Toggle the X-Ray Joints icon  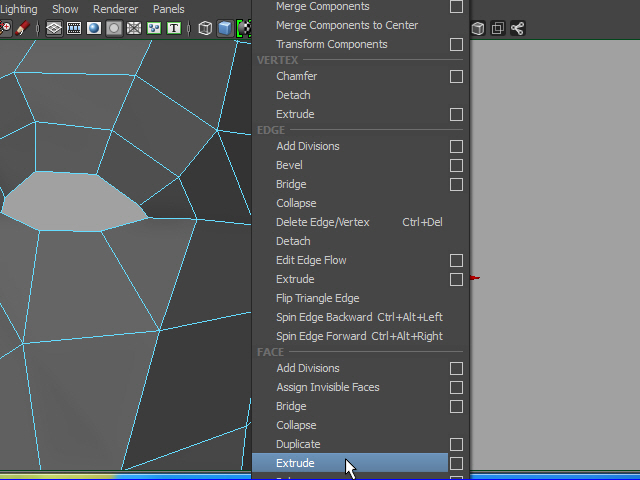pyautogui.click(x=518, y=28)
